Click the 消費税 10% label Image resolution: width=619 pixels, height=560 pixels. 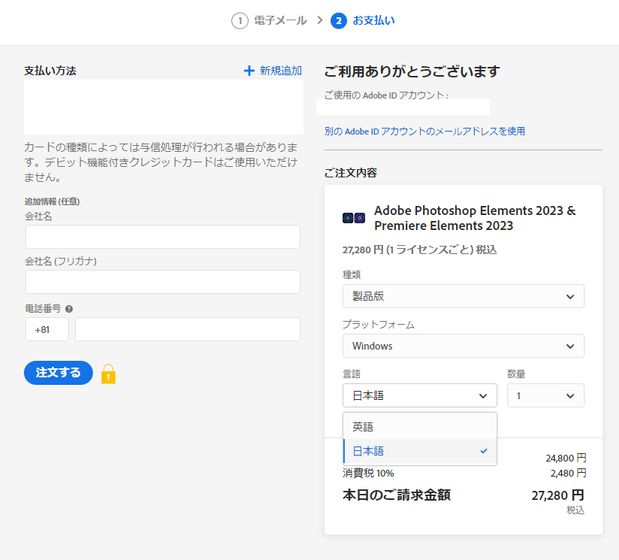[x=368, y=473]
